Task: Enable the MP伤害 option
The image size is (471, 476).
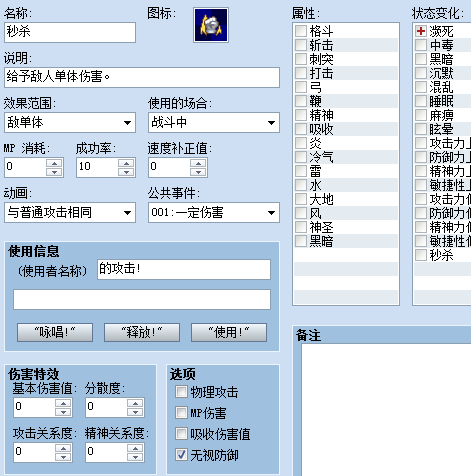Action: click(x=181, y=413)
